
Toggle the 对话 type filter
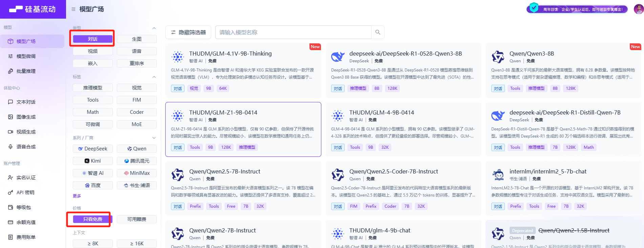tap(93, 39)
